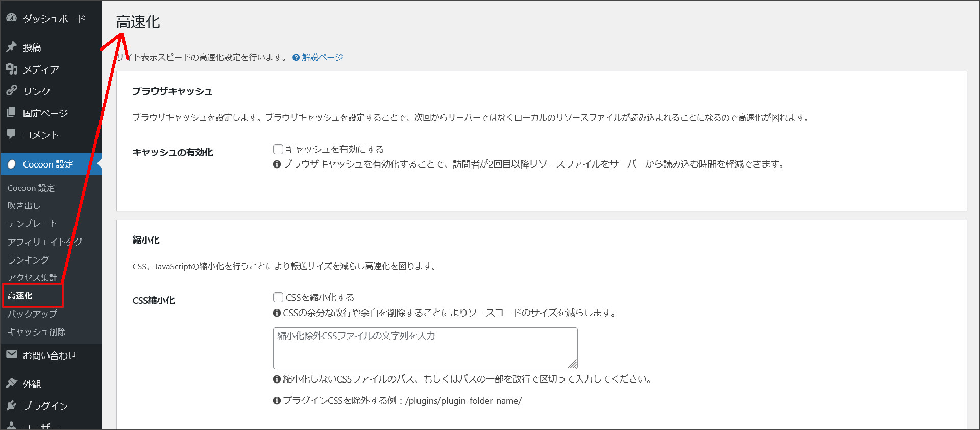The width and height of the screenshot is (980, 430).
Task: Click the media icon beside メディア
Action: pos(11,69)
